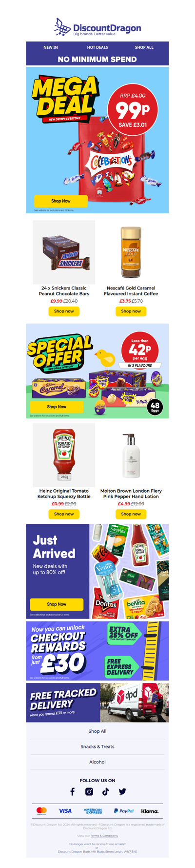The image size is (195, 868).
Task: Click the Mastercard payment icon
Action: [41, 811]
